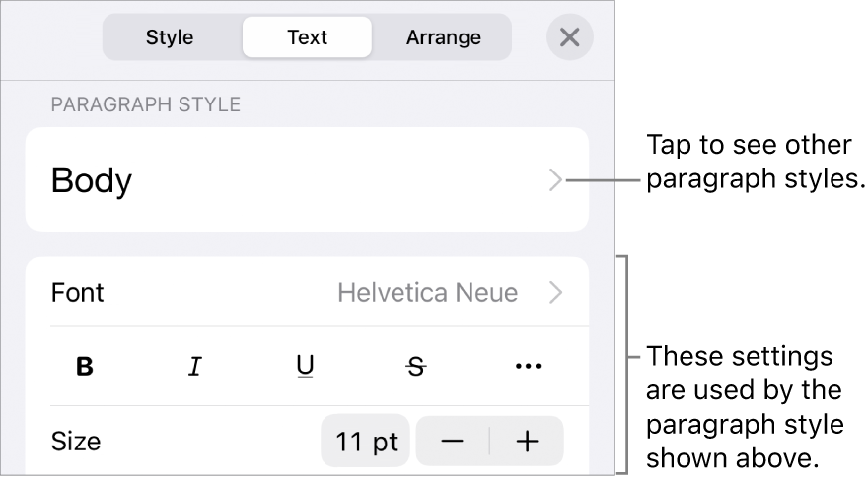Toggle underline text formatting

tap(306, 367)
